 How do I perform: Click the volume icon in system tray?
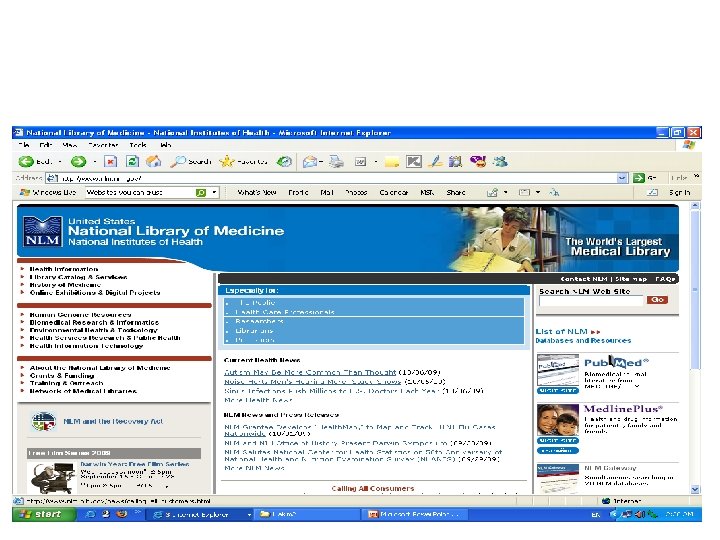pyautogui.click(x=641, y=515)
